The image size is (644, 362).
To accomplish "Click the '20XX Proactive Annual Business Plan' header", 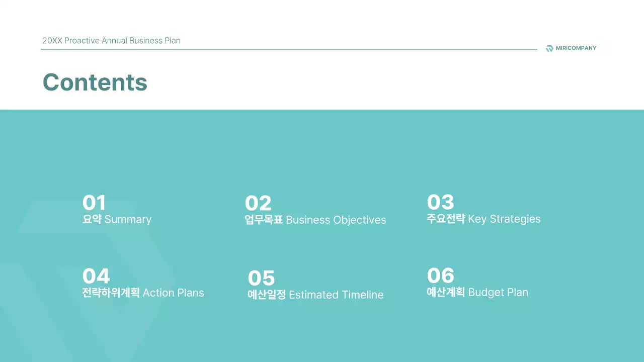I will coord(111,41).
